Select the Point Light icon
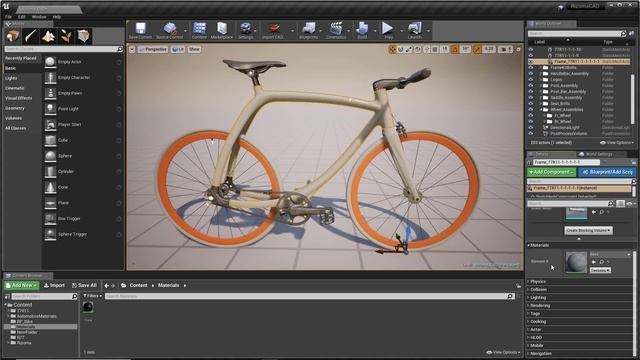This screenshot has width=640, height=360. (50, 109)
